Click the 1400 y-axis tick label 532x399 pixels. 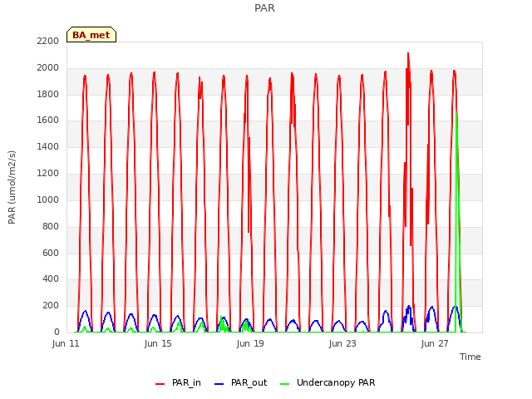[x=48, y=146]
